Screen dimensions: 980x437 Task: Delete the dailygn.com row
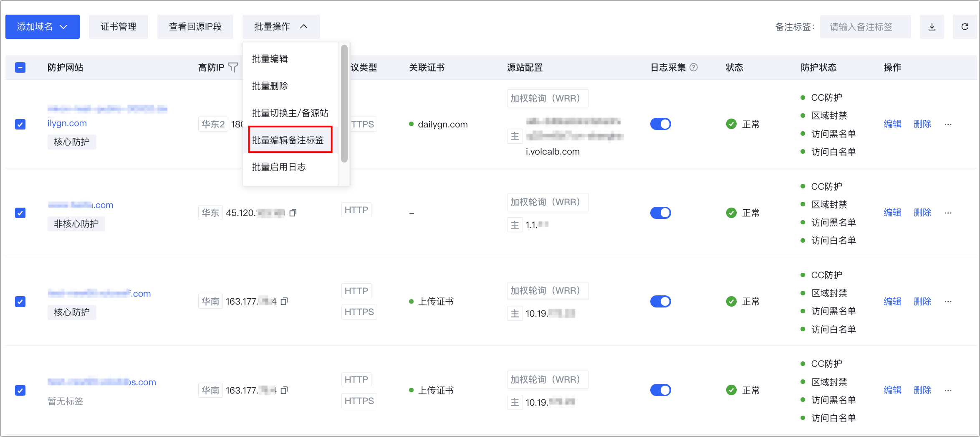(922, 124)
